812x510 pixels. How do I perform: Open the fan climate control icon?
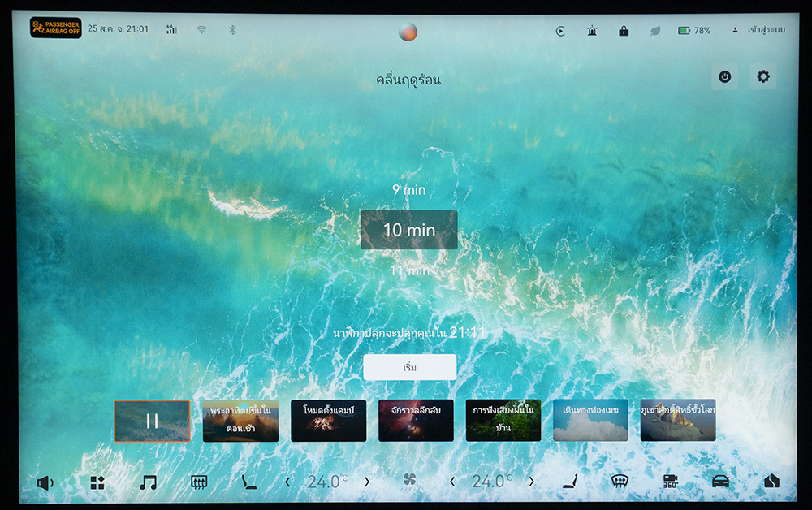tap(409, 481)
